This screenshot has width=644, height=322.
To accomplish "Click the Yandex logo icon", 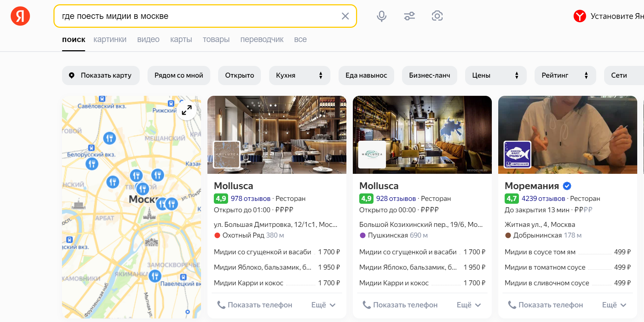I will (x=20, y=16).
